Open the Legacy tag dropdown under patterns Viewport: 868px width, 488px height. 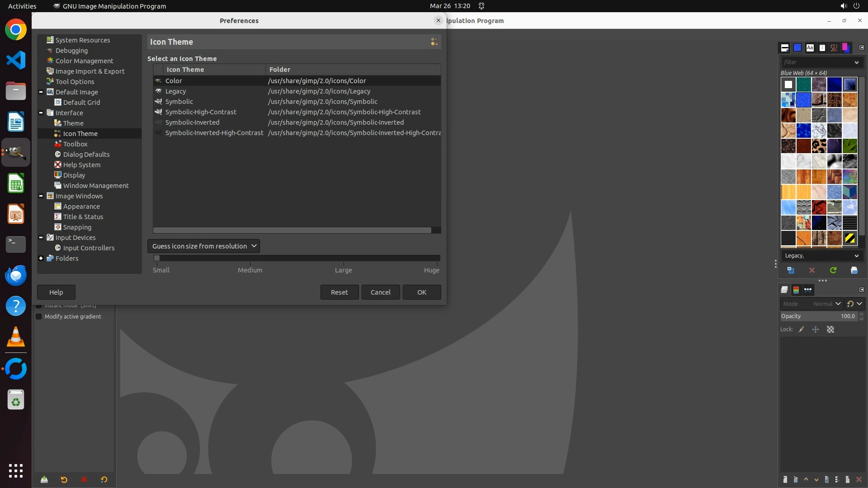(821, 256)
